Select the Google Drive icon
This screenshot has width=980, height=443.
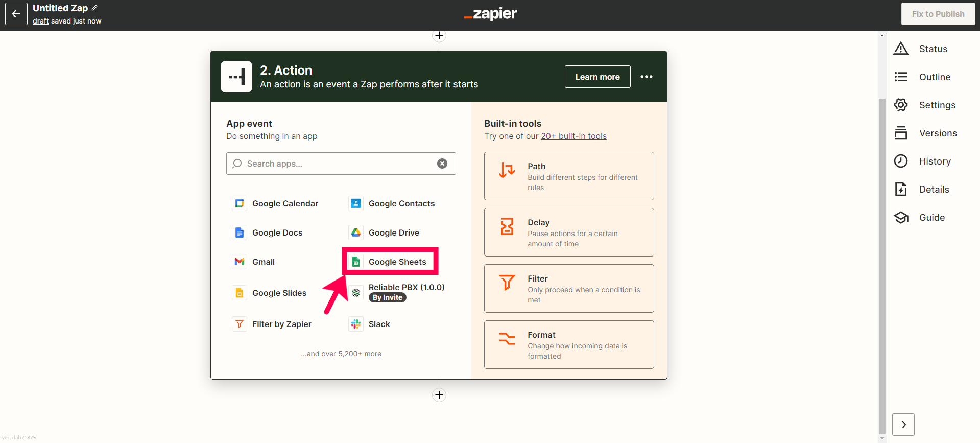click(356, 232)
